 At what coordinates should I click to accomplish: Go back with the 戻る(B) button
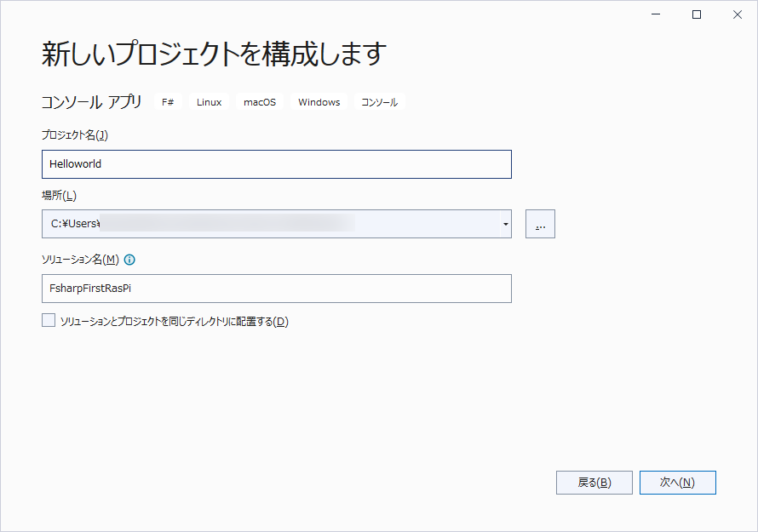click(x=594, y=483)
